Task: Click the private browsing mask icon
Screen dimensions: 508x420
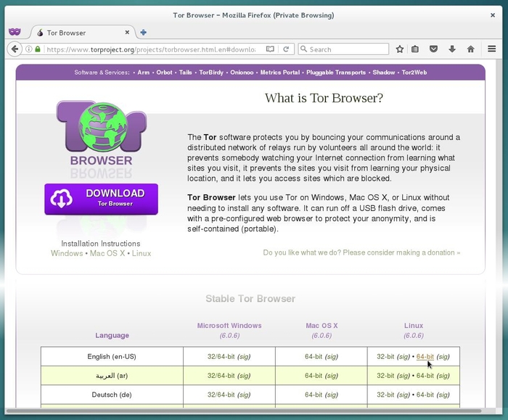Action: click(x=15, y=32)
